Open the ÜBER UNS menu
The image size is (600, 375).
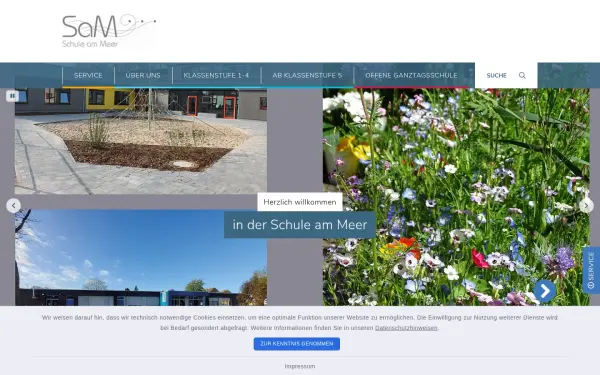[143, 75]
